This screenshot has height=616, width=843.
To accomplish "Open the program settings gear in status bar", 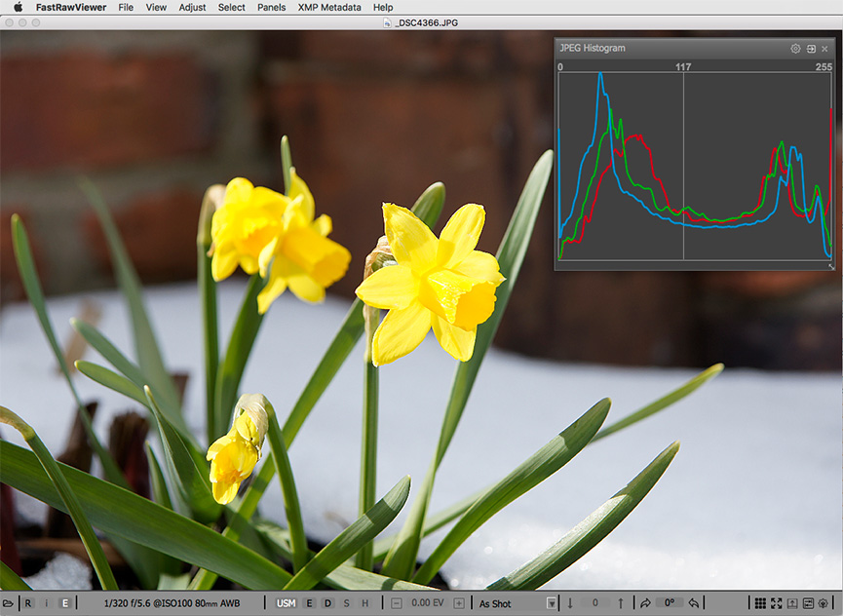I will [823, 603].
